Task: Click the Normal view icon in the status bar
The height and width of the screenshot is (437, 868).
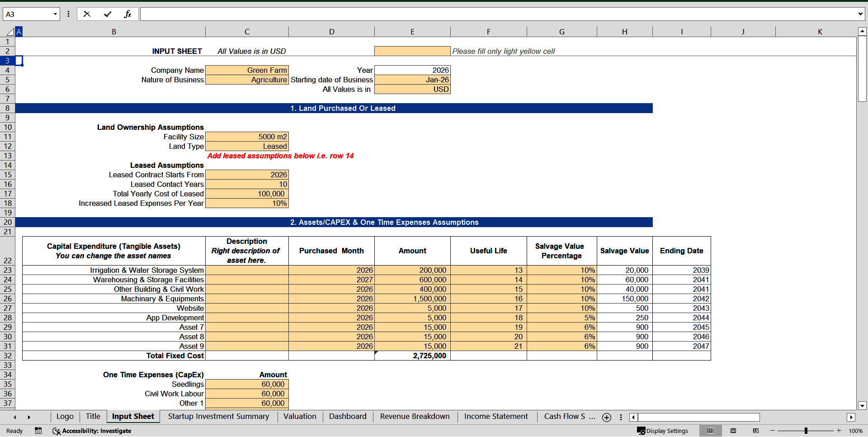Action: pyautogui.click(x=710, y=431)
